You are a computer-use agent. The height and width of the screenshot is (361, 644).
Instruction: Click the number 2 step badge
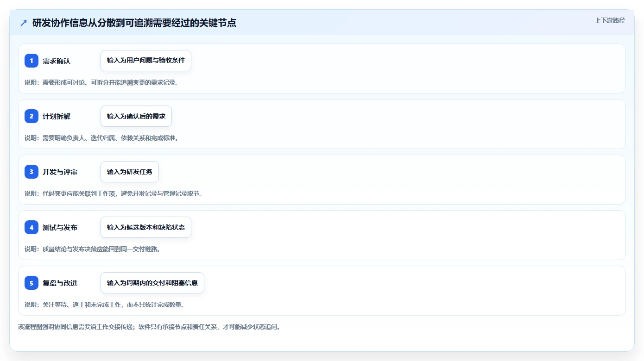click(x=32, y=116)
